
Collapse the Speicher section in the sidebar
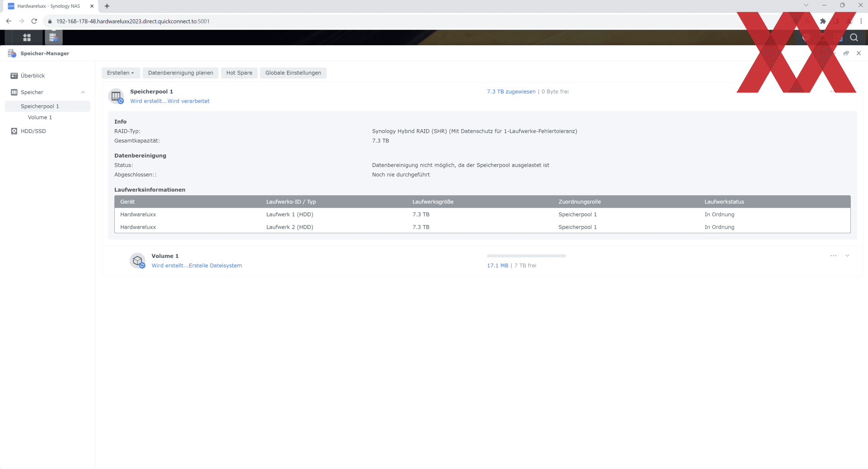click(83, 92)
